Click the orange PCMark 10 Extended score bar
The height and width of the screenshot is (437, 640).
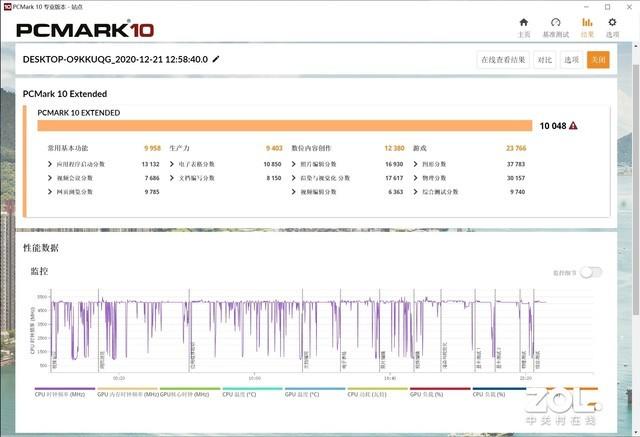coord(284,126)
